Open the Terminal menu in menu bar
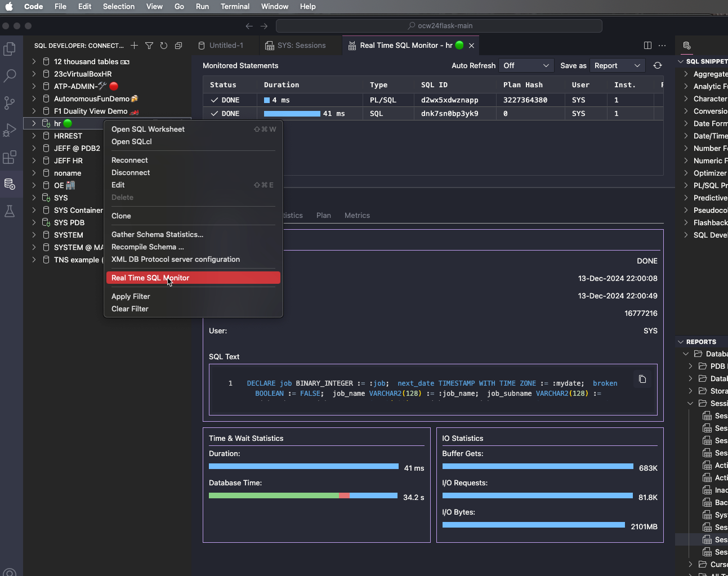The height and width of the screenshot is (576, 728). [235, 6]
